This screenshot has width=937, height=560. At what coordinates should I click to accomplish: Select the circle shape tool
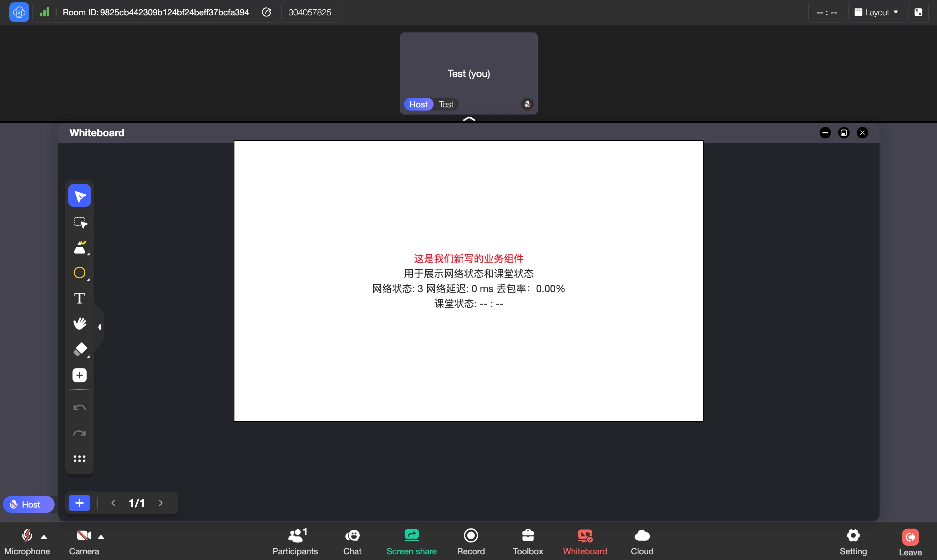pos(80,273)
